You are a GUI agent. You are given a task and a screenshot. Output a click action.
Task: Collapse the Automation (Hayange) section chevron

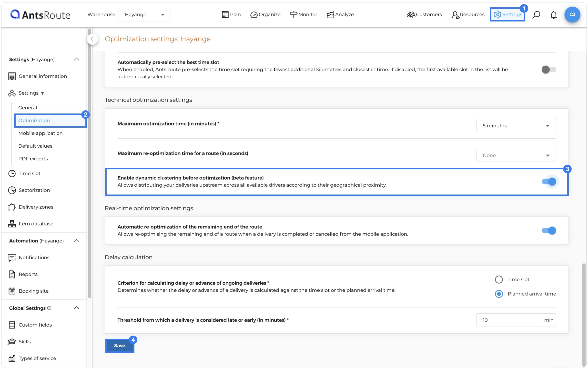[76, 241]
